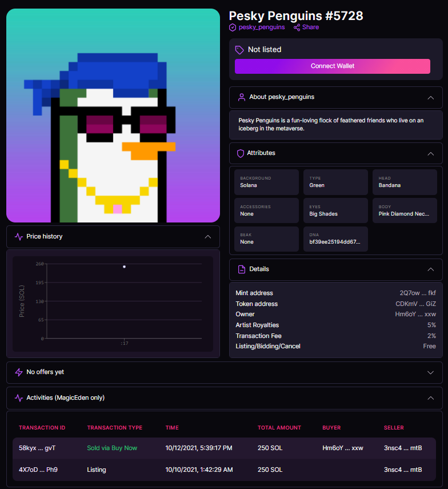This screenshot has height=489, width=448.
Task: Click the Pesky Penguin NFT image
Action: pos(113,116)
